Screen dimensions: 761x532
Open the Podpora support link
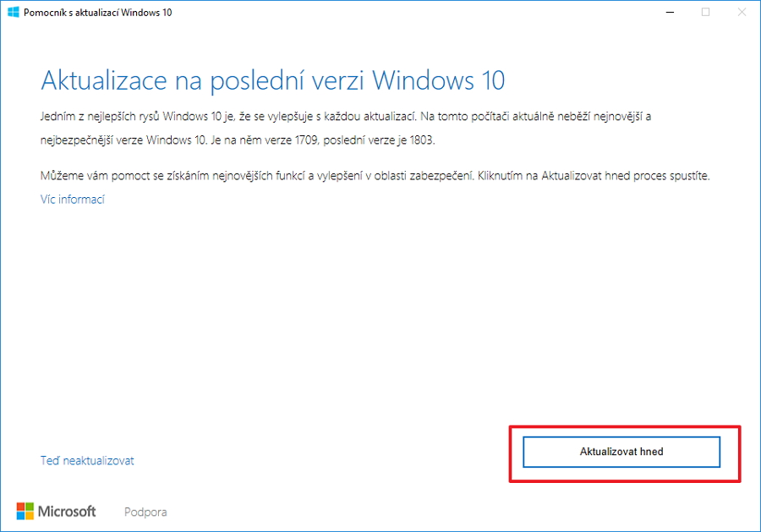coord(145,512)
